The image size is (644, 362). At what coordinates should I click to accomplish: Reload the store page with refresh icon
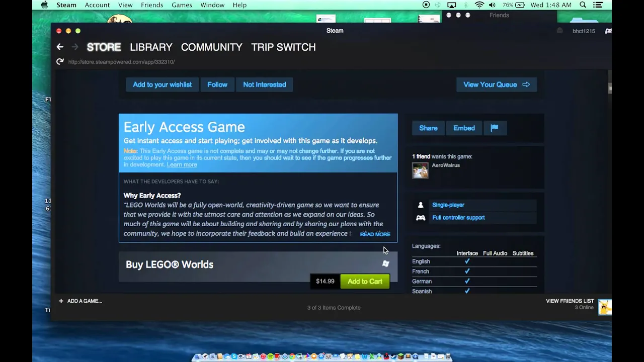[60, 62]
